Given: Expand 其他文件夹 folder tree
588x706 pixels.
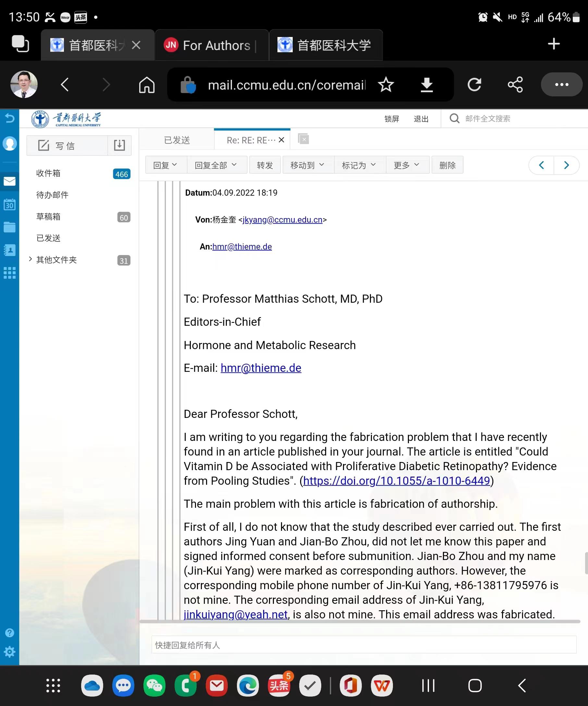Looking at the screenshot, I should pos(30,259).
